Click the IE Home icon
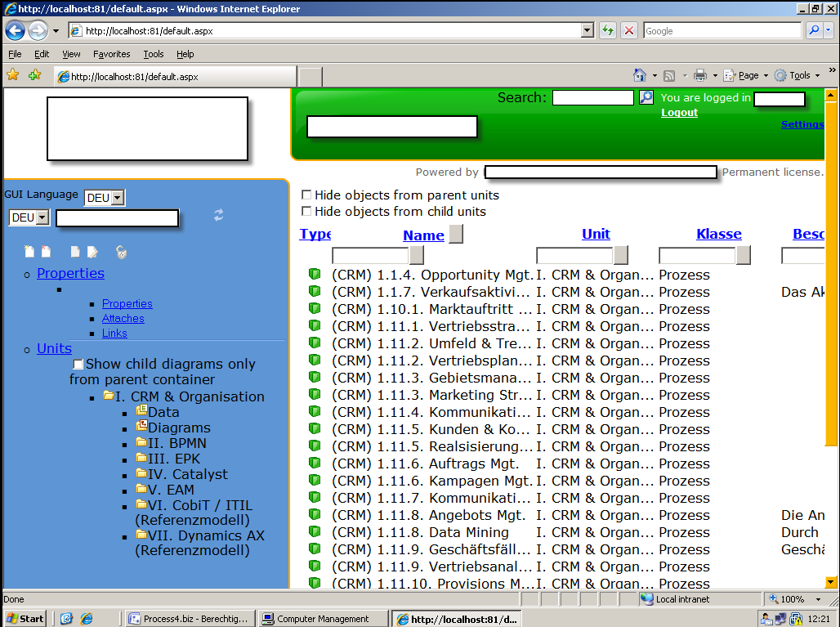Viewport: 840px width, 627px height. tap(640, 75)
